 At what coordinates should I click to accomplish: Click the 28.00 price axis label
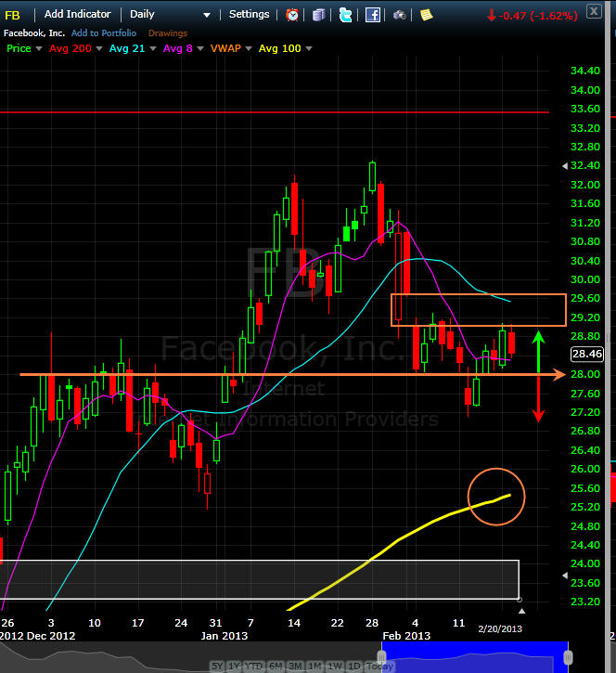585,374
